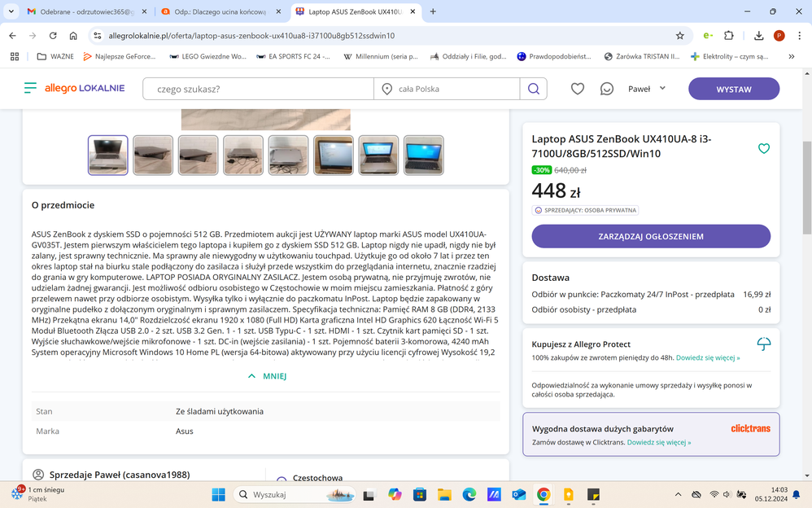Open the browser Downloads icon

point(758,35)
